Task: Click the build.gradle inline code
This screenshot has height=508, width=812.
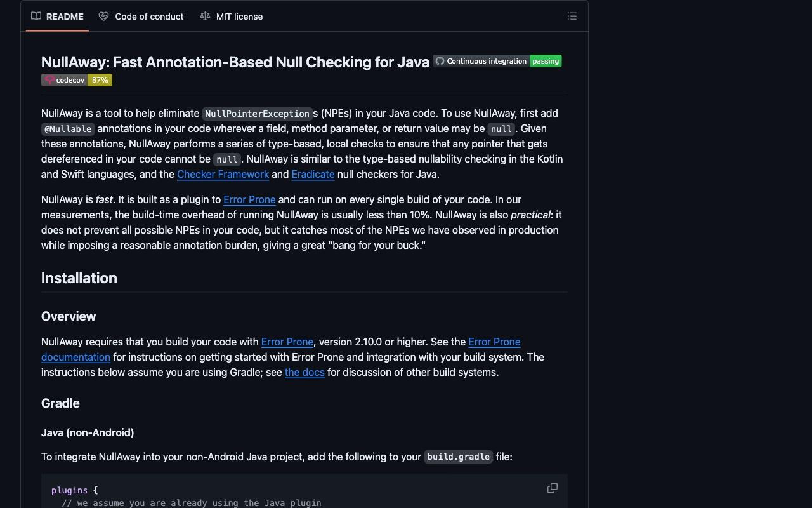Action: (458, 457)
